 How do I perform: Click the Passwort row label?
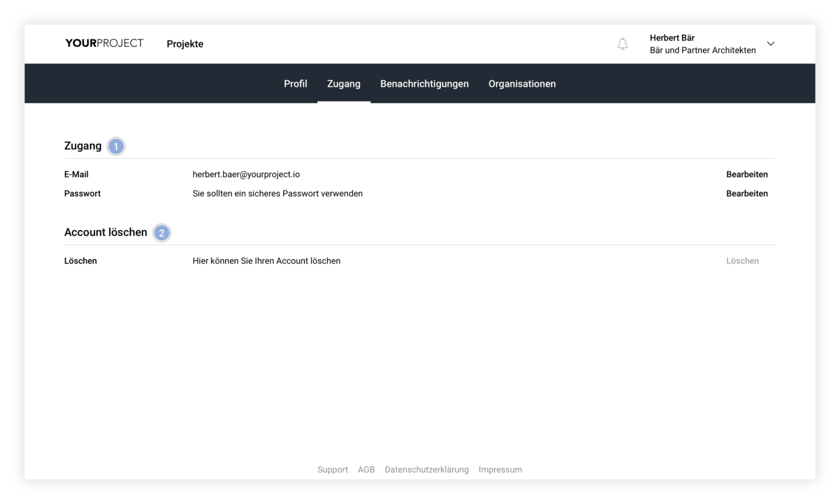(82, 193)
